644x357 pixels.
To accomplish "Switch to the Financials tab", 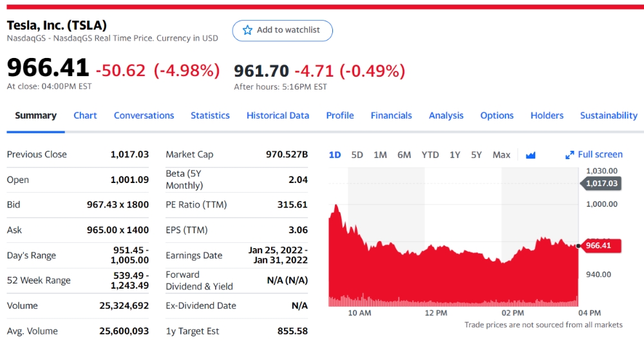I will tap(391, 115).
